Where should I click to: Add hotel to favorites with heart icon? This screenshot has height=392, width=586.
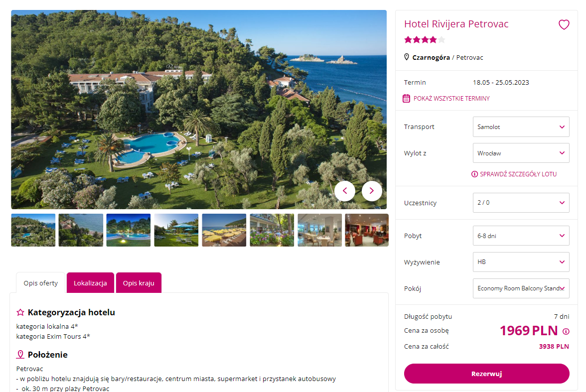tap(564, 25)
